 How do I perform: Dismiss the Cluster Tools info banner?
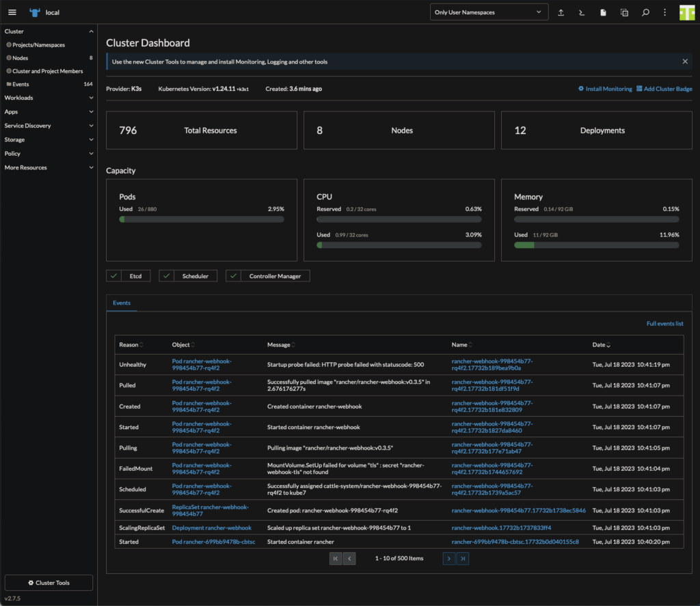coord(685,61)
